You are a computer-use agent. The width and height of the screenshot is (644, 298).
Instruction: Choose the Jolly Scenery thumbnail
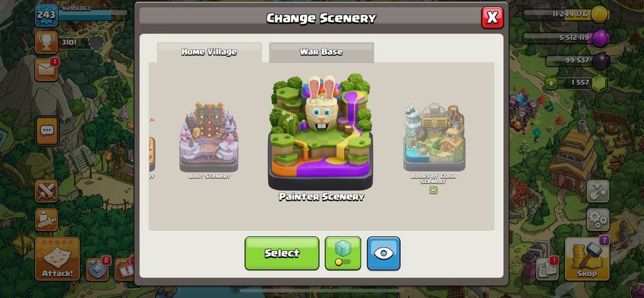coord(209,137)
